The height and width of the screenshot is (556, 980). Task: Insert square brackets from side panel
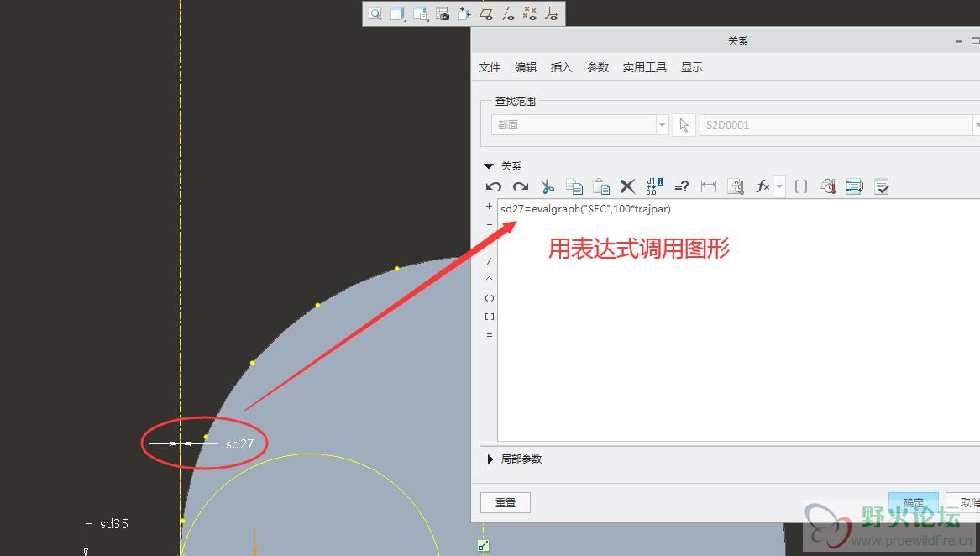click(x=490, y=317)
